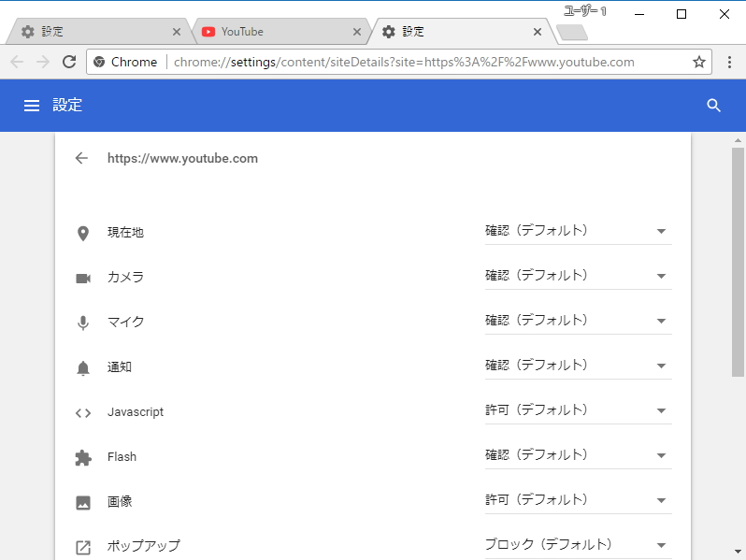Viewport: 746px width, 560px height.
Task: Open a new tab
Action: click(x=572, y=33)
